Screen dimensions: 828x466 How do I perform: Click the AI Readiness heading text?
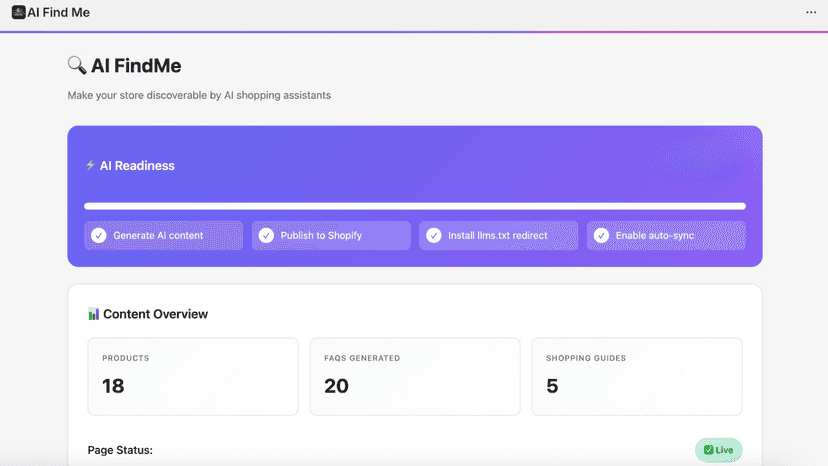tap(137, 165)
